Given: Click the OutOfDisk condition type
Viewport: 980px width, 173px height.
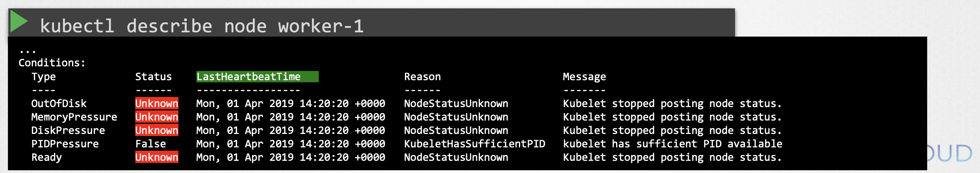Looking at the screenshot, I should [59, 103].
